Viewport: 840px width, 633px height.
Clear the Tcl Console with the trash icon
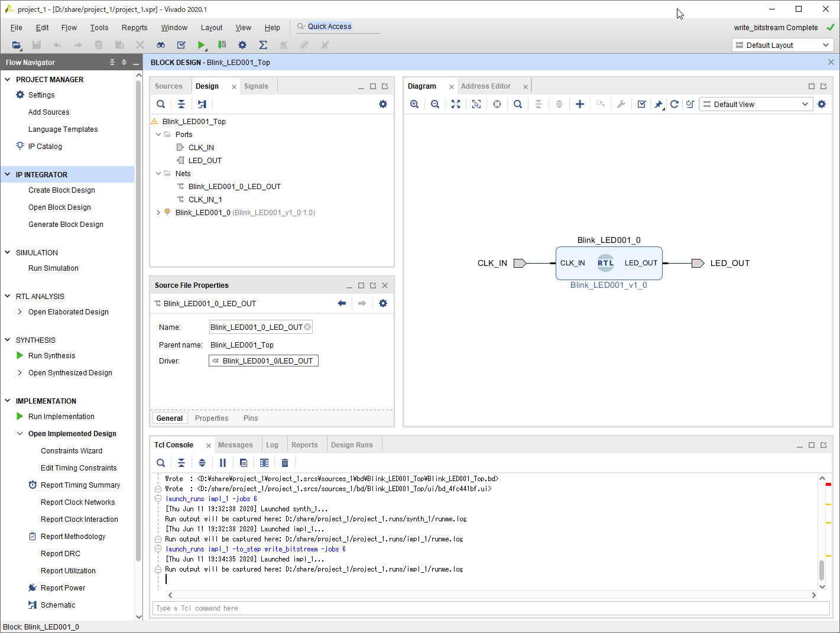point(285,463)
